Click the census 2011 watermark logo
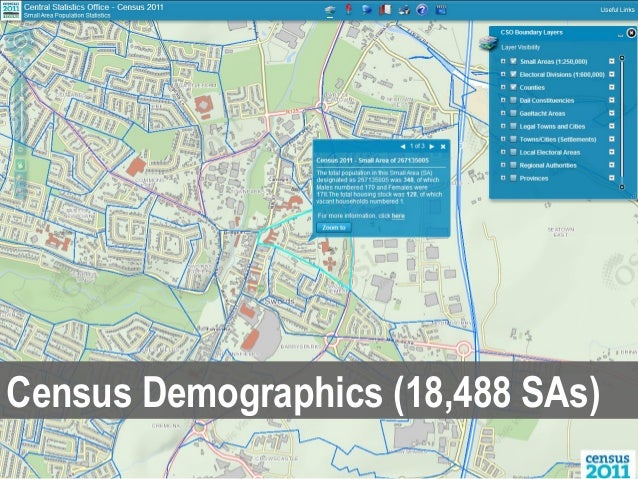Viewport: 638px width, 479px height. pos(607,464)
